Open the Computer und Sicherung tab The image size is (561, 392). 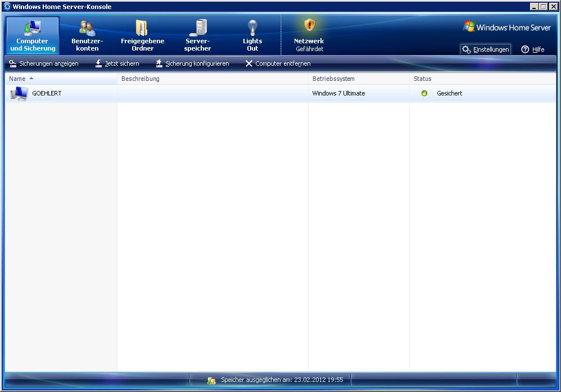33,35
